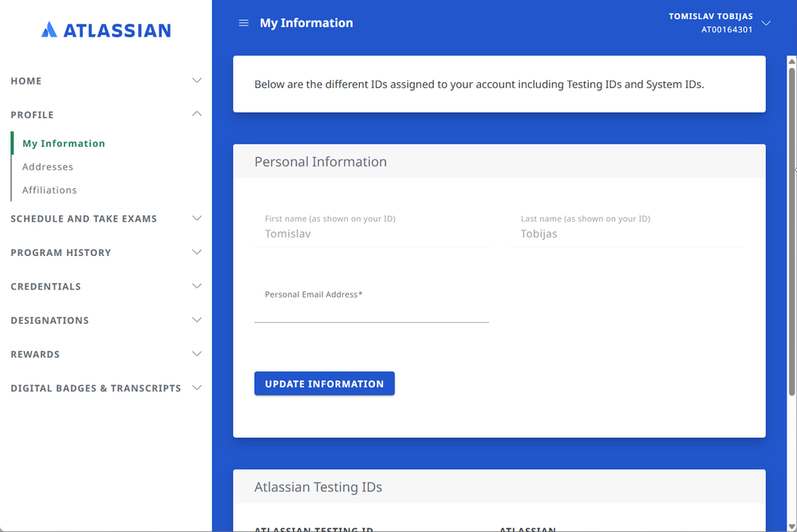This screenshot has width=797, height=532.
Task: Expand Schedule and Take Exams chevron
Action: click(197, 218)
